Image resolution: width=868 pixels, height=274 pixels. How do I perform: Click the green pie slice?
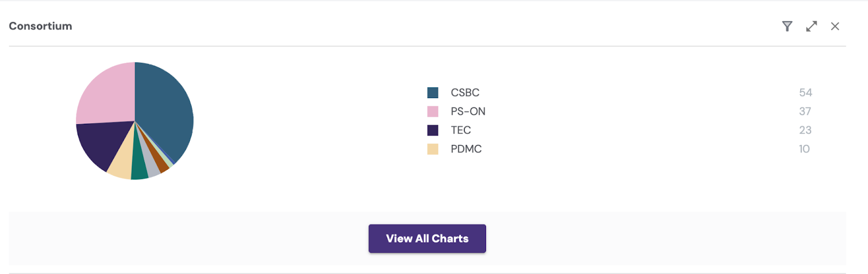pos(139,169)
